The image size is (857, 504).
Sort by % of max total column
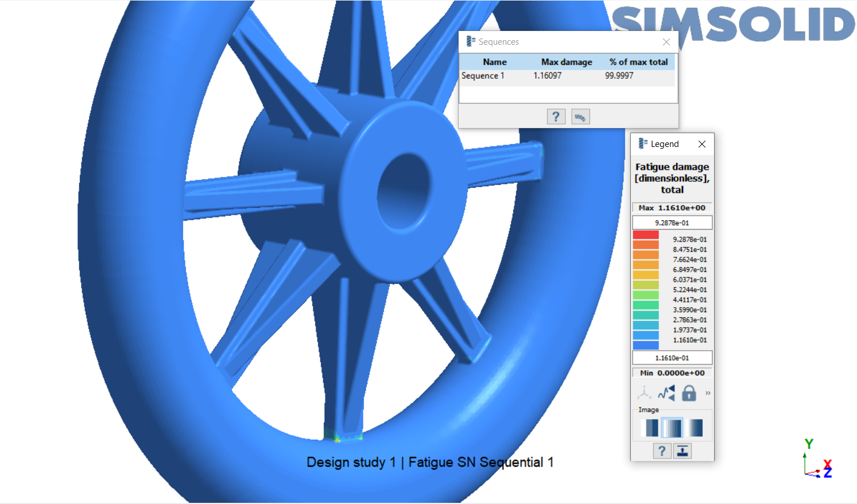click(x=638, y=62)
